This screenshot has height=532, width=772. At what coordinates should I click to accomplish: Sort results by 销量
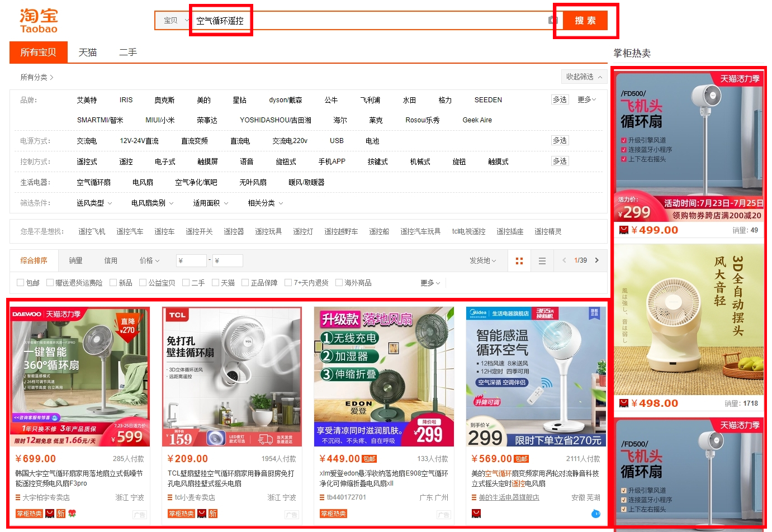click(x=75, y=260)
